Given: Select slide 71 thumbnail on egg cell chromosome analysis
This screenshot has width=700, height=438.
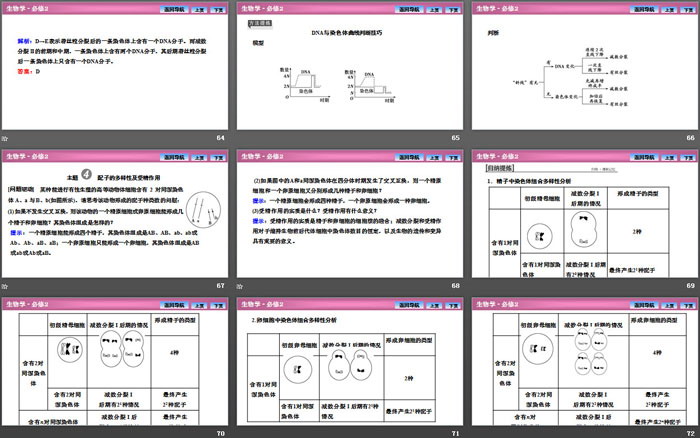Looking at the screenshot, I should 350,362.
